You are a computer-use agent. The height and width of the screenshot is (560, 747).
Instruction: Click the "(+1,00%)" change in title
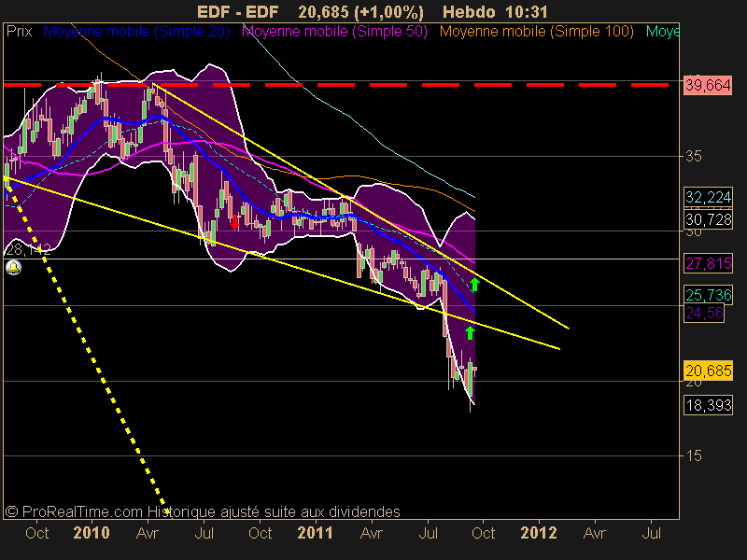[x=389, y=12]
